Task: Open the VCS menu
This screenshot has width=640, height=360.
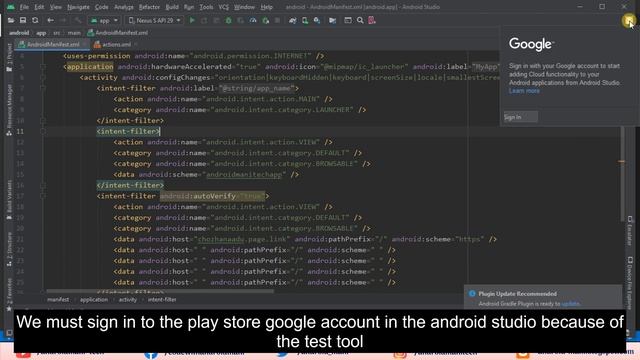Action: pos(223,7)
